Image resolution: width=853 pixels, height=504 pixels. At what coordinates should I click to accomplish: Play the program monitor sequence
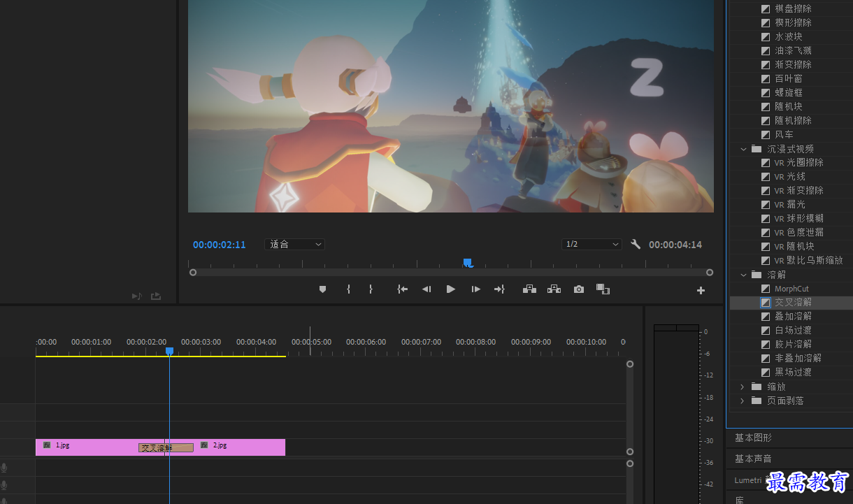[x=451, y=289]
